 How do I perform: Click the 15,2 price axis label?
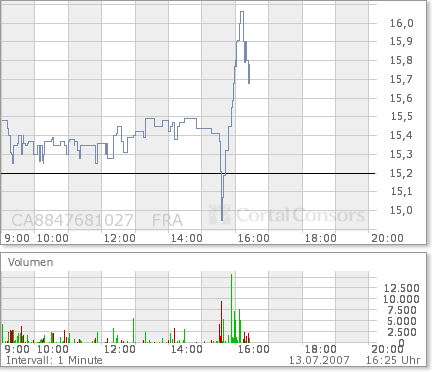tap(402, 173)
